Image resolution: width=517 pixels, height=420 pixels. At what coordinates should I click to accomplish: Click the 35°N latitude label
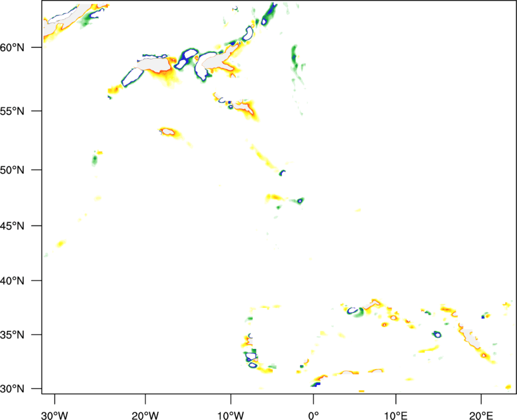pyautogui.click(x=12, y=335)
